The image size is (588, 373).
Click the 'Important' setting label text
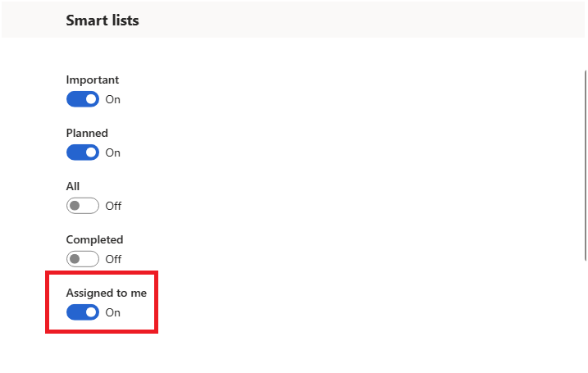(x=92, y=80)
